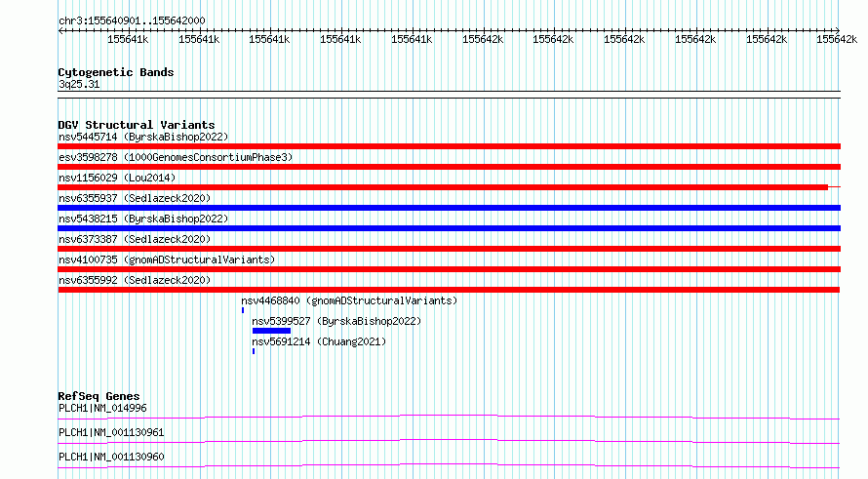868x479 pixels.
Task: Click the blue bar under nsv5438215
Action: (449, 228)
